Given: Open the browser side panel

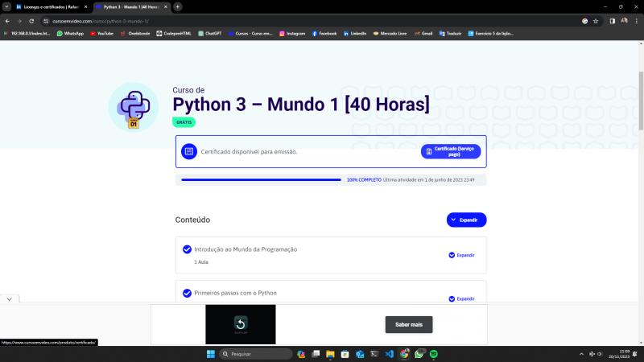Looking at the screenshot, I should coord(613,21).
